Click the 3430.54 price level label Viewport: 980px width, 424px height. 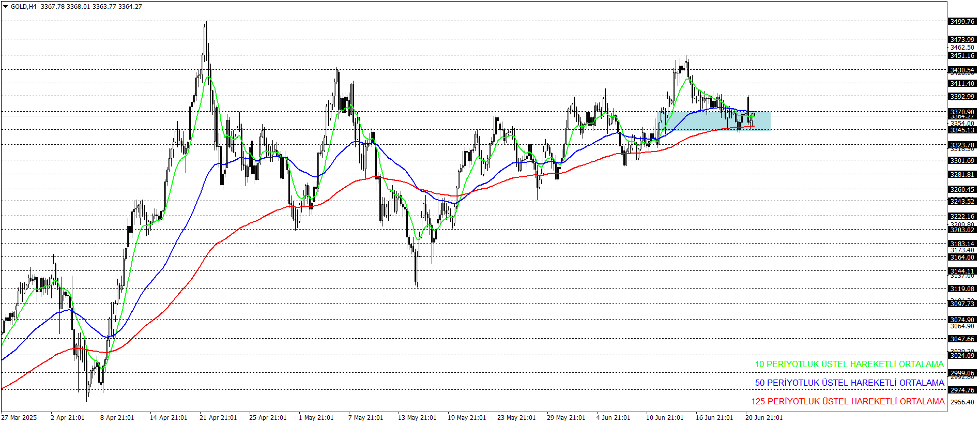962,70
